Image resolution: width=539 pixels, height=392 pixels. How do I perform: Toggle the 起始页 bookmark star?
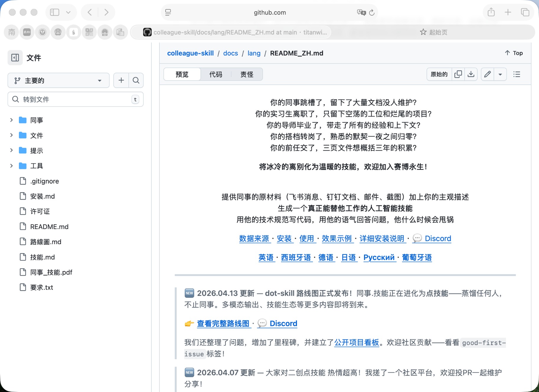[x=423, y=32]
